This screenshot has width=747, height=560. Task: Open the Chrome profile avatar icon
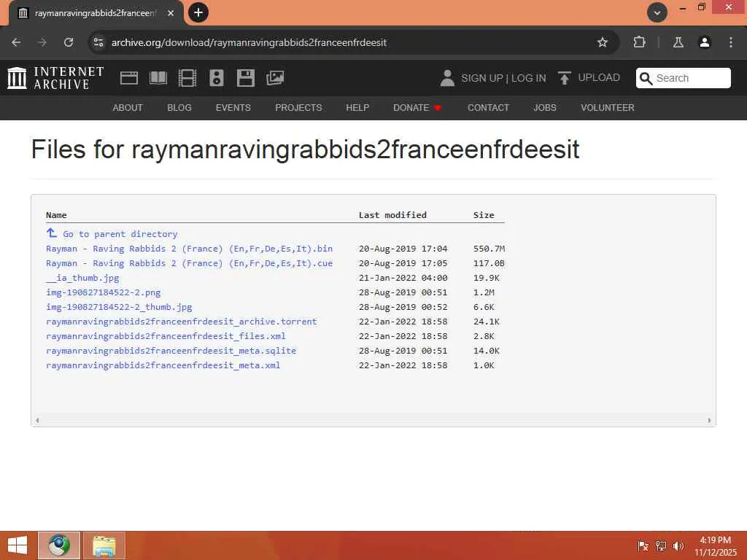[705, 42]
